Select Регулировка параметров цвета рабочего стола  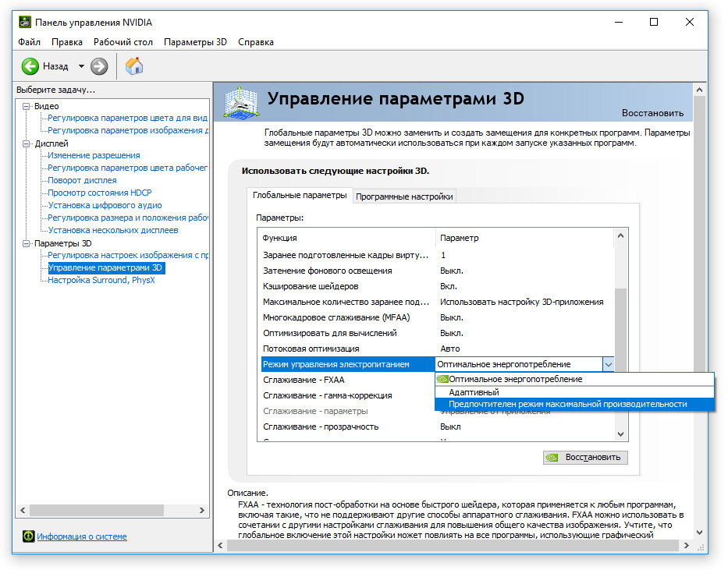pos(128,168)
